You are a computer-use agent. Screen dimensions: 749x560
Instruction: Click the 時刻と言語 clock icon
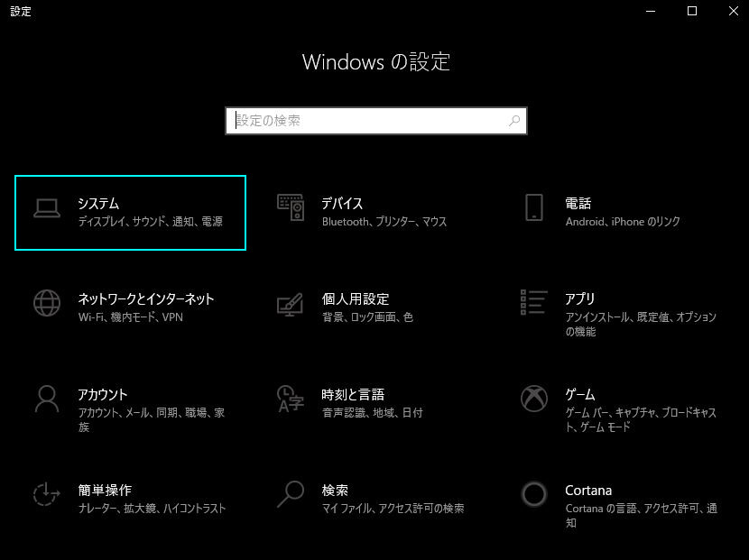[290, 399]
